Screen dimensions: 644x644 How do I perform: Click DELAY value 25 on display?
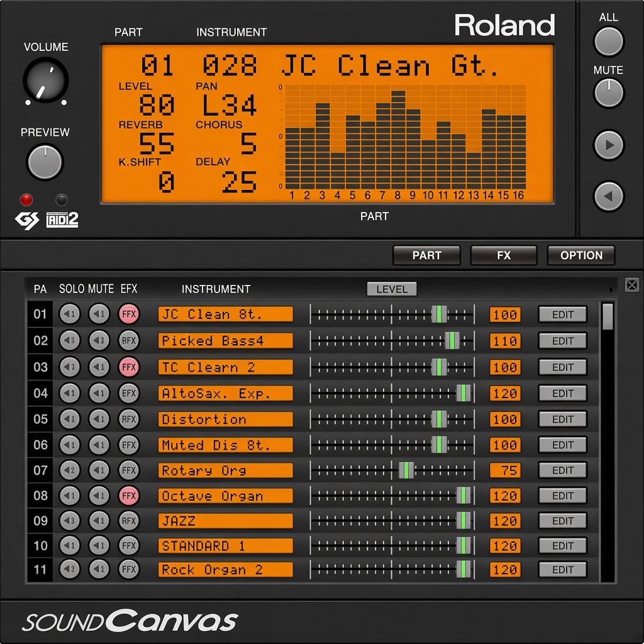click(240, 182)
